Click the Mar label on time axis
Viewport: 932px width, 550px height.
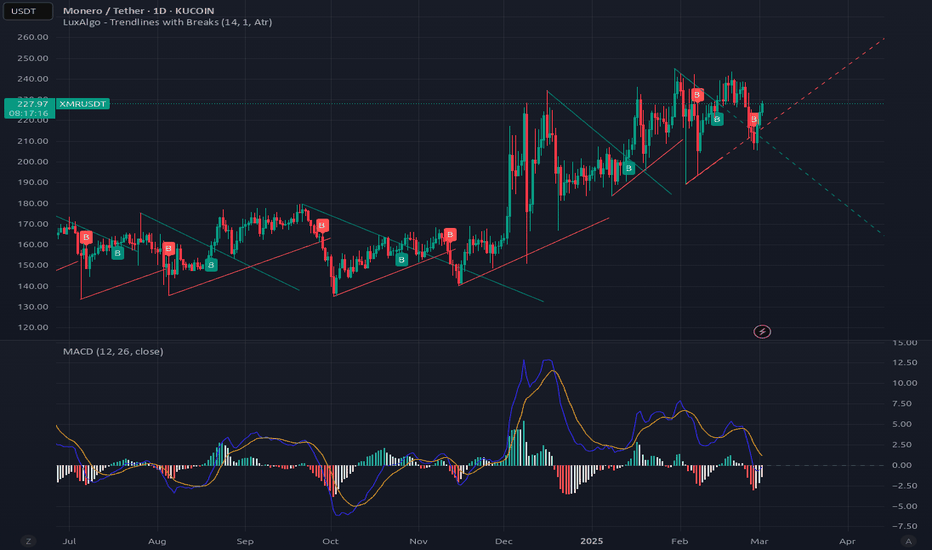[759, 541]
